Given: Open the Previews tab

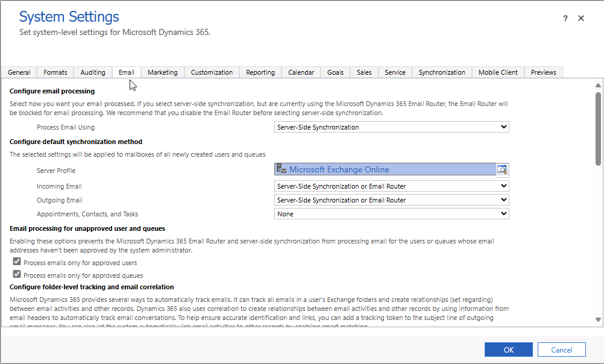Looking at the screenshot, I should [544, 72].
